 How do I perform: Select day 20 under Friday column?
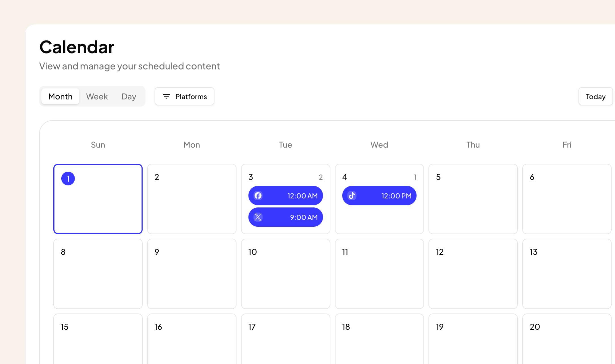[x=567, y=340]
